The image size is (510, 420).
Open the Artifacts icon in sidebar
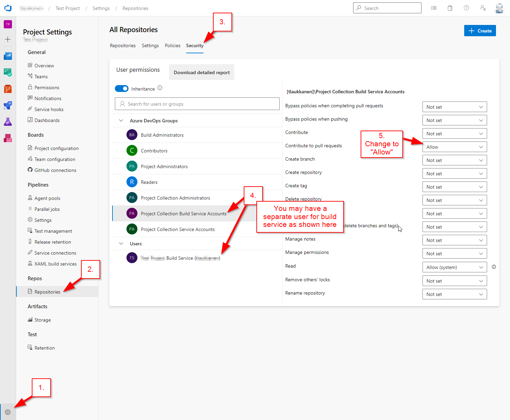(x=8, y=138)
